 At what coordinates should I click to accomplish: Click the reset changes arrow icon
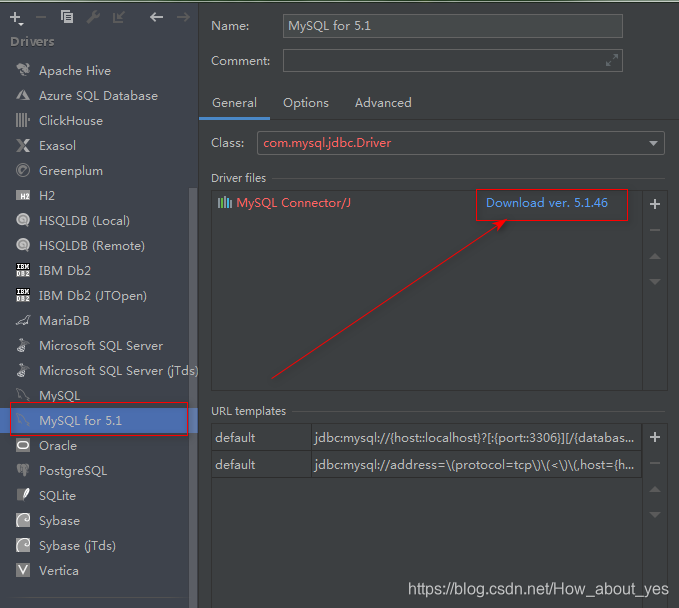[x=118, y=17]
